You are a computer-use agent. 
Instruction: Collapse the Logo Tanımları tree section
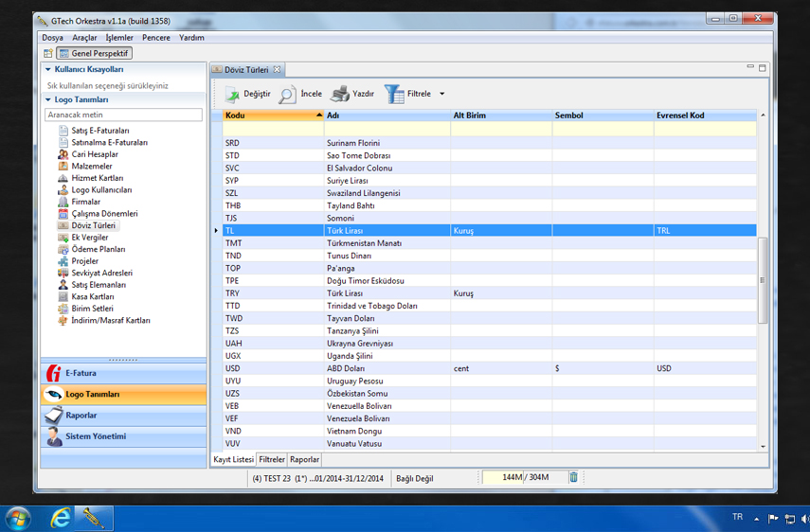coord(48,99)
